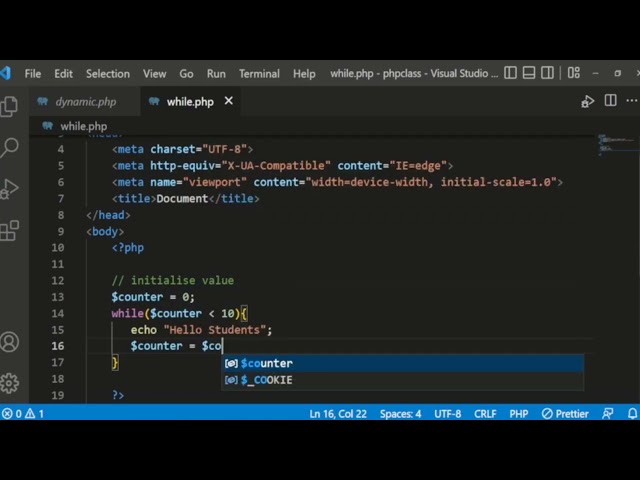This screenshot has width=640, height=480.
Task: Toggle the bottom panel layout icon
Action: click(x=529, y=73)
